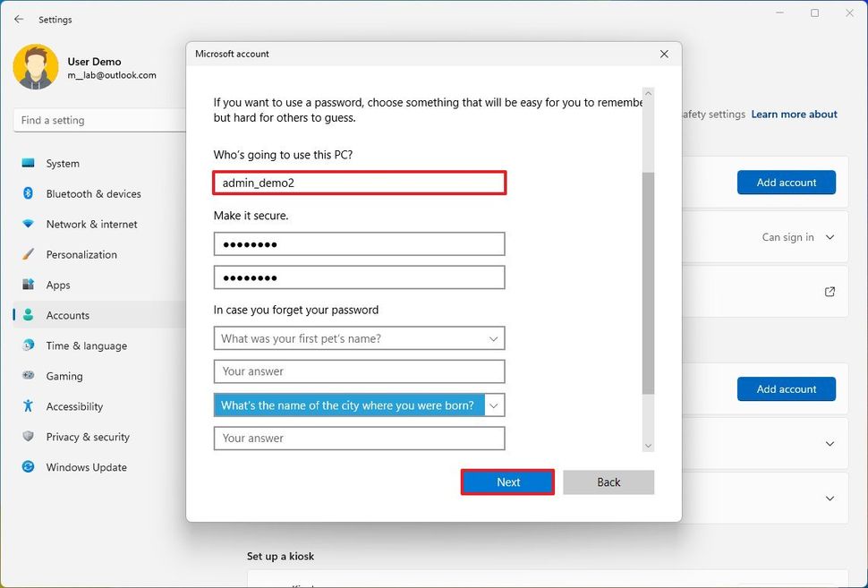Open Bluetooth & devices settings icon
The height and width of the screenshot is (588, 868).
(x=29, y=194)
